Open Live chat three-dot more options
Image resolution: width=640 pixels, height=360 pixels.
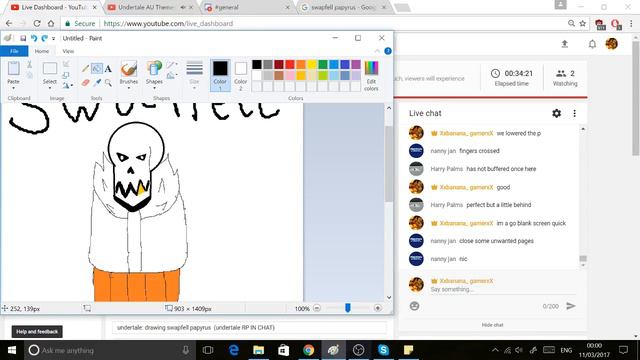574,113
